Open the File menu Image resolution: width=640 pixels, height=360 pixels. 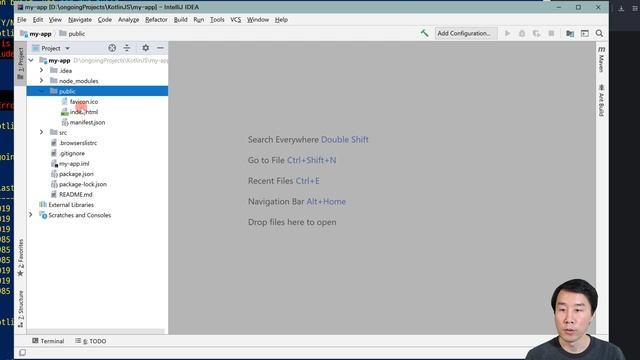coord(22,20)
